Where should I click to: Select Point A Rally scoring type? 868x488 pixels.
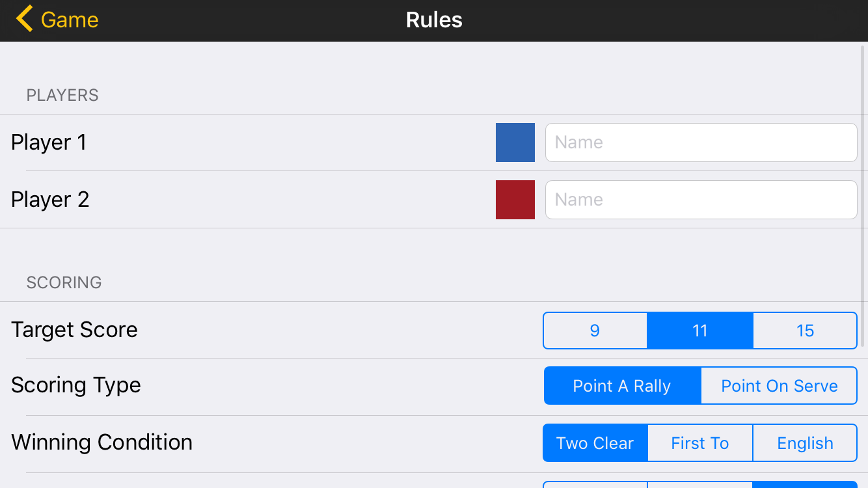(622, 386)
